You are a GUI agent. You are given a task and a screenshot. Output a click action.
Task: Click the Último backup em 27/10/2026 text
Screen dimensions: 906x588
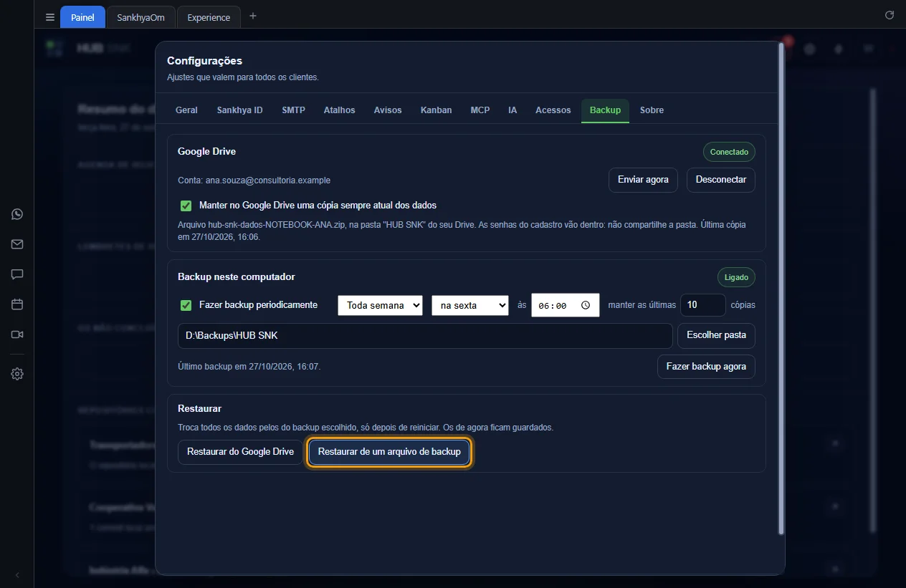(x=249, y=367)
